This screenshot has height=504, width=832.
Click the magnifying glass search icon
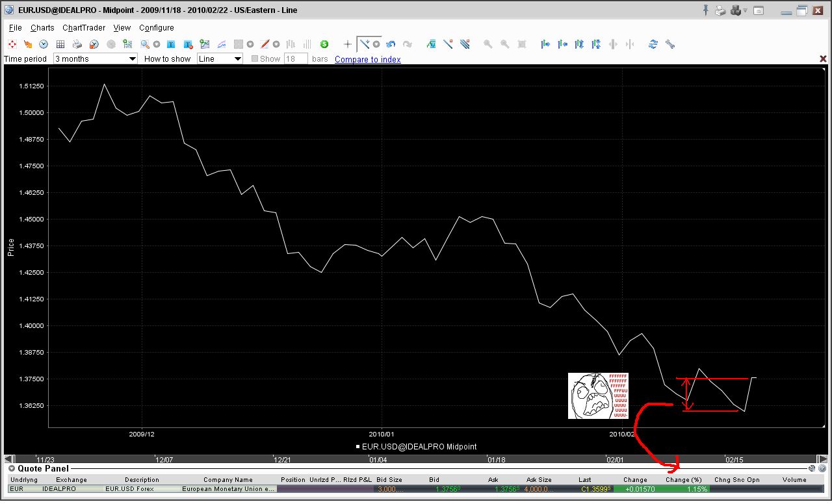point(145,44)
